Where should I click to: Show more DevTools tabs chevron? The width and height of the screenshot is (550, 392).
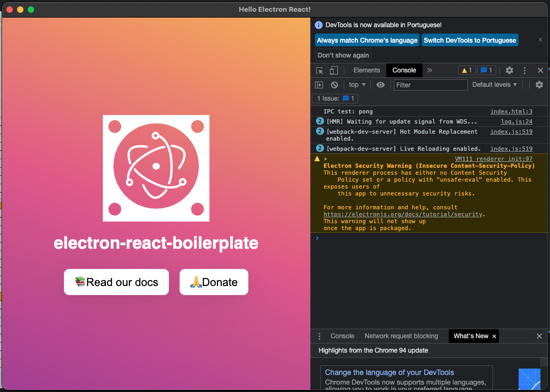pos(430,70)
